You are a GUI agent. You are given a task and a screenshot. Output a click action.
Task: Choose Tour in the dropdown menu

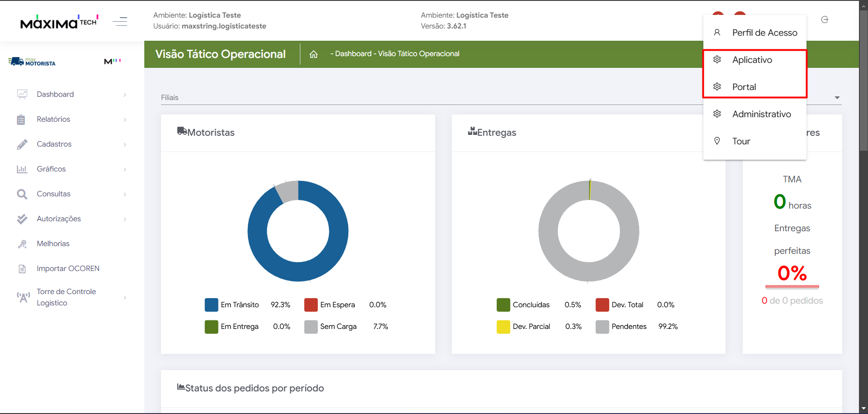click(741, 141)
